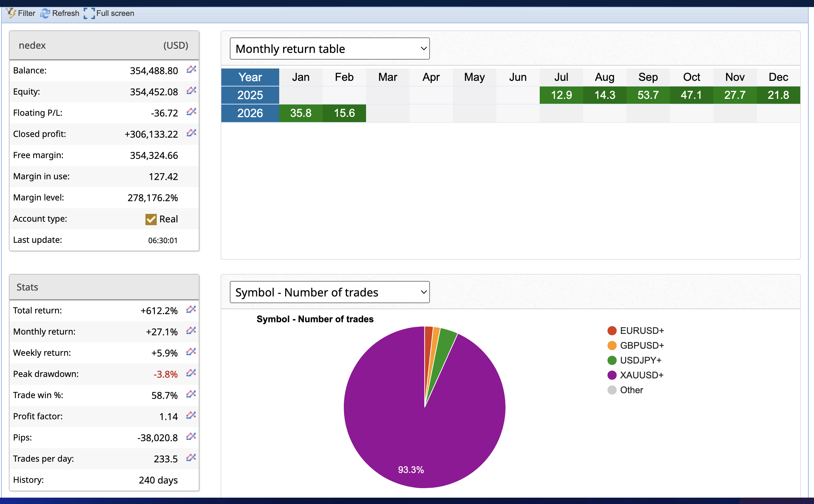This screenshot has height=504, width=814.
Task: Expand the Symbol - Number of trades dropdown
Action: (x=329, y=292)
